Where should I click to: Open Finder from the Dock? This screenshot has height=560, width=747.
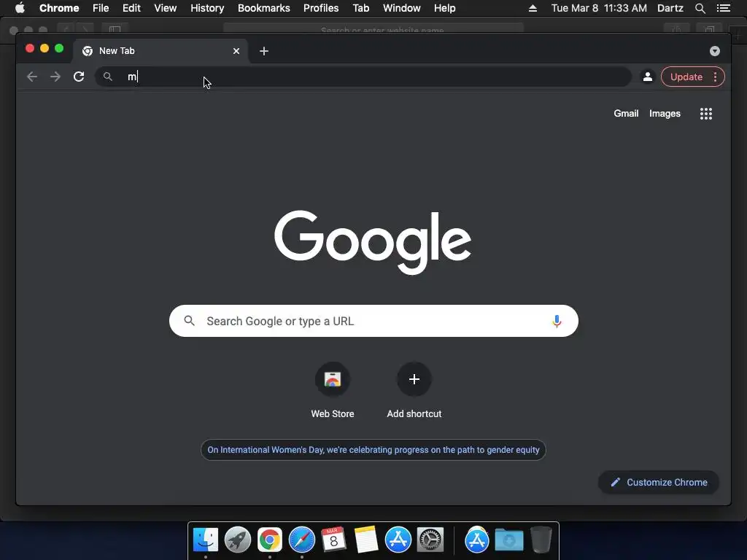pyautogui.click(x=206, y=540)
